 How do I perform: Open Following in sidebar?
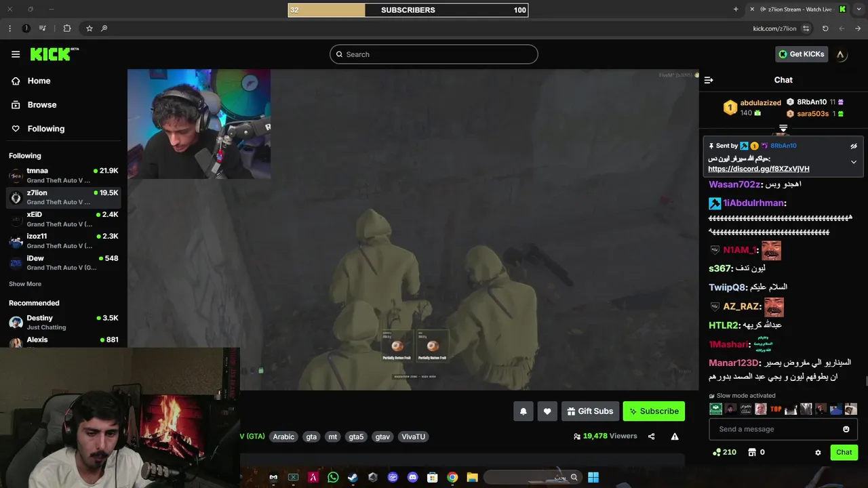[x=38, y=129]
